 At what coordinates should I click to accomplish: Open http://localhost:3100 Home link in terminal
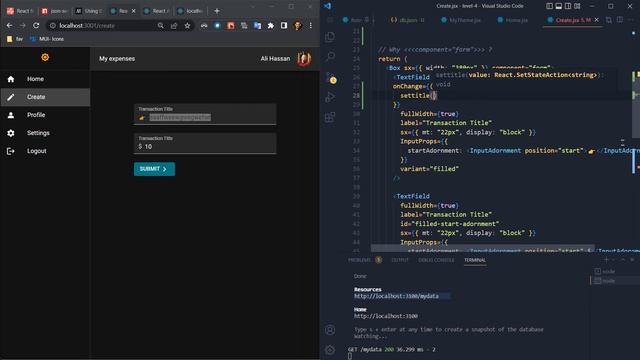tap(386, 316)
